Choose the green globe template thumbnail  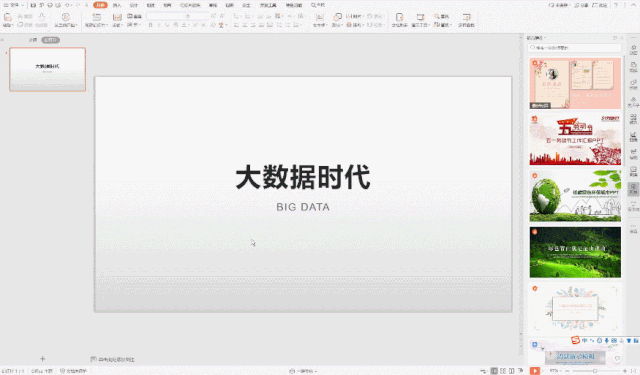pyautogui.click(x=575, y=196)
